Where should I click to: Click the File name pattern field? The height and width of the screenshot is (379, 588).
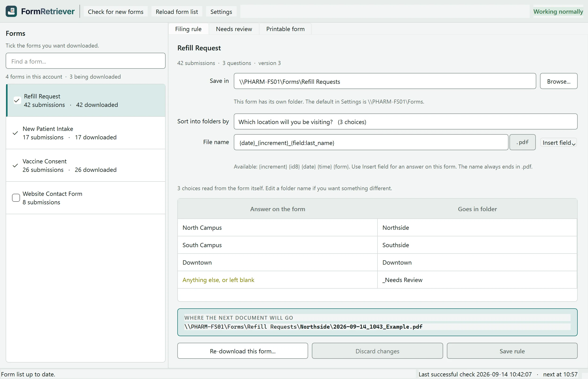pos(371,142)
